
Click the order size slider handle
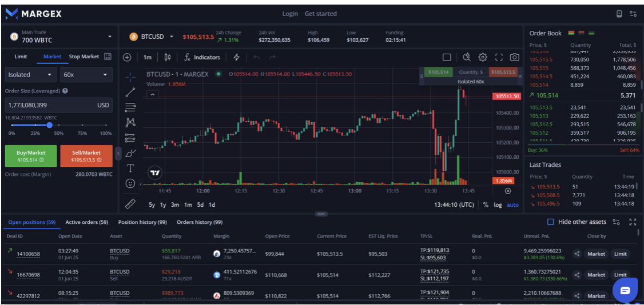(49, 125)
